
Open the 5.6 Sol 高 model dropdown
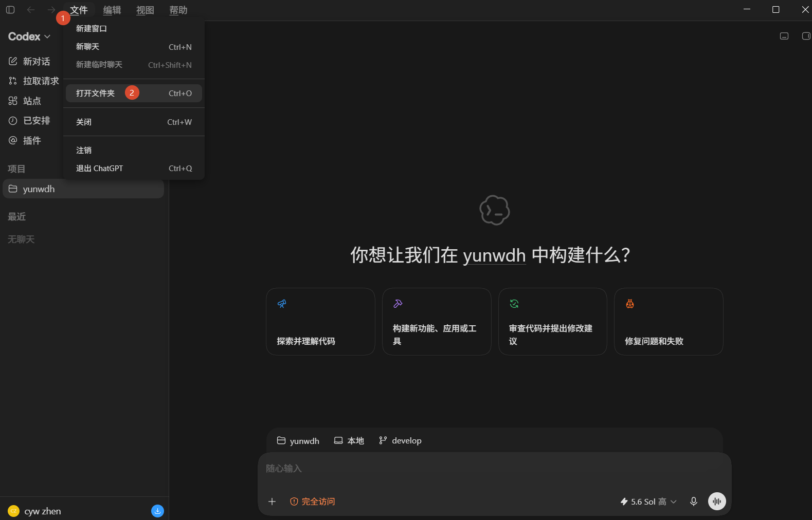[648, 502]
